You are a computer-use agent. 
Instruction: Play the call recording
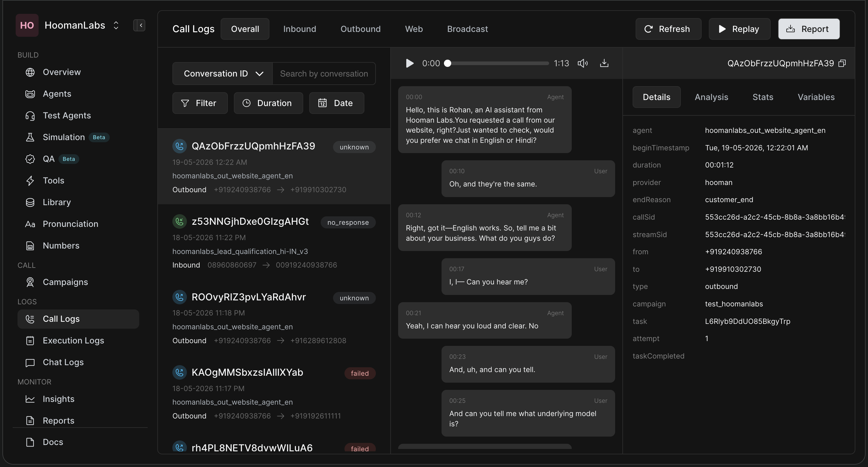[x=409, y=63]
